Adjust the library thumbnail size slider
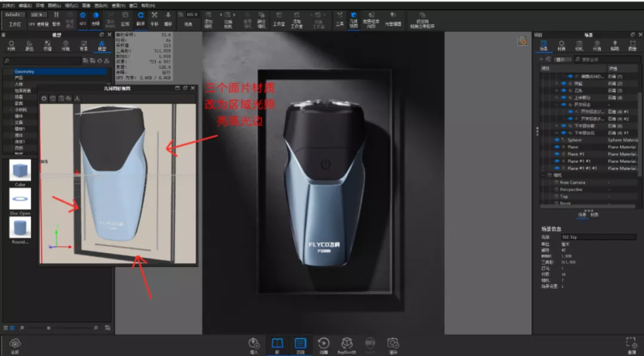 pos(48,328)
